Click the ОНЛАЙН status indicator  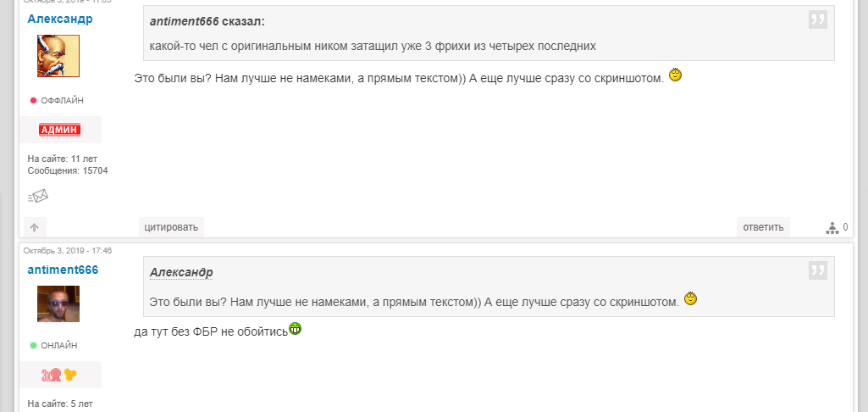point(53,346)
